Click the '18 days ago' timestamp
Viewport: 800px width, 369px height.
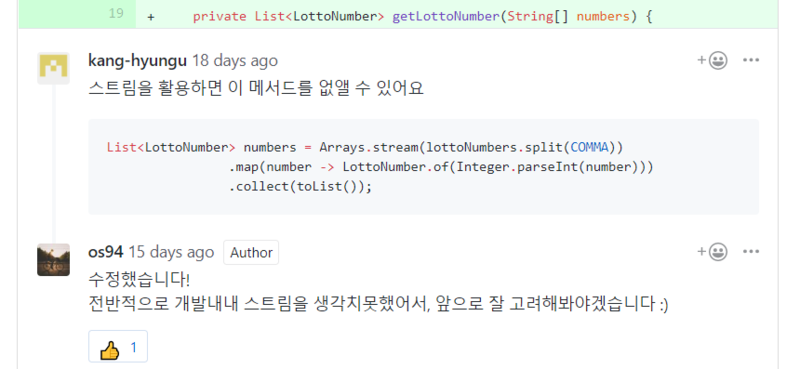[235, 61]
